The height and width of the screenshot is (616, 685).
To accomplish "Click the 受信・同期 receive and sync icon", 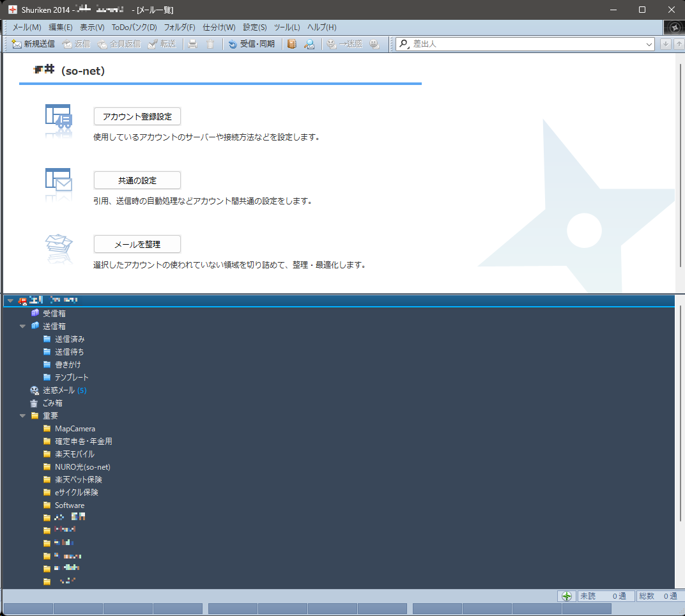I will [x=233, y=44].
